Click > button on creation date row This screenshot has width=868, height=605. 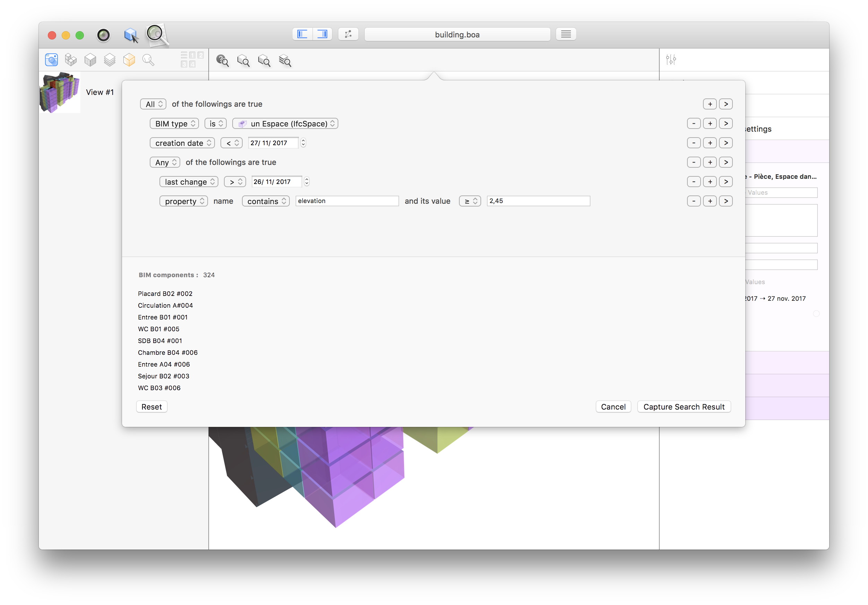click(726, 143)
